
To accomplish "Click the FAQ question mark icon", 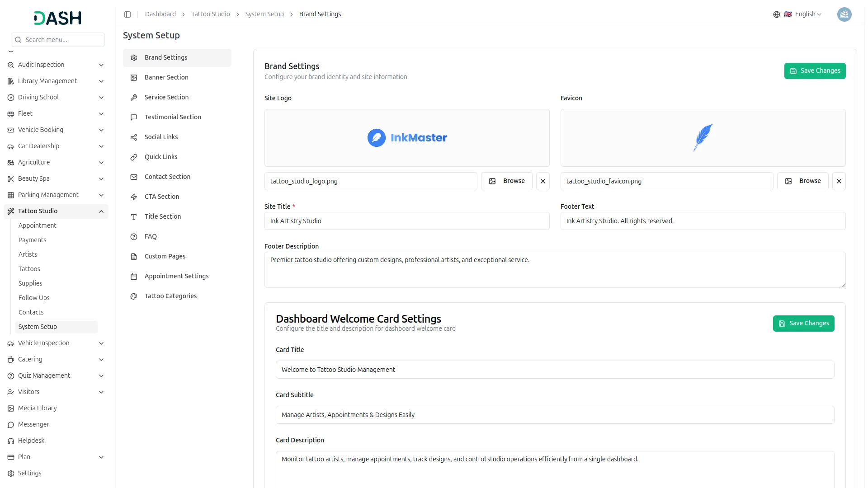I will (134, 237).
